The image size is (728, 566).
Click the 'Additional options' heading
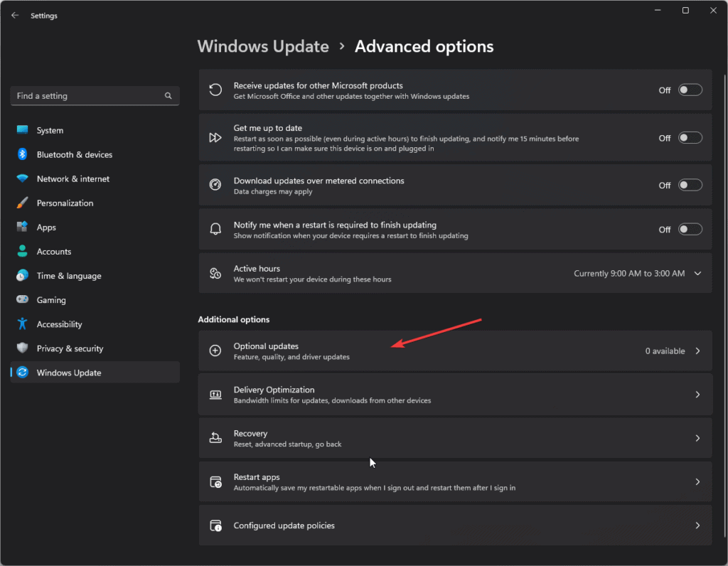tap(233, 319)
